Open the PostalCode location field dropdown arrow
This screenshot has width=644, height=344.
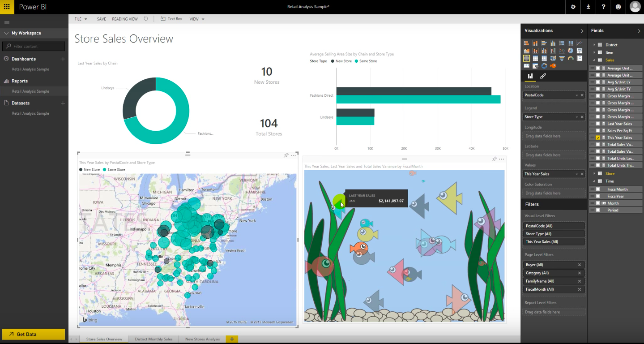coord(576,95)
